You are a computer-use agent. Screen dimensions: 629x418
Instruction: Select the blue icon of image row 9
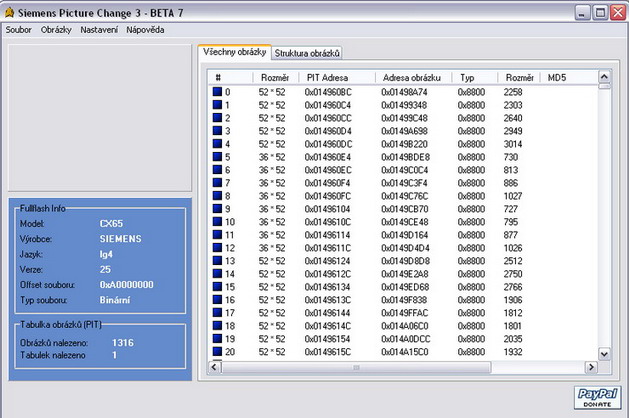(x=217, y=209)
